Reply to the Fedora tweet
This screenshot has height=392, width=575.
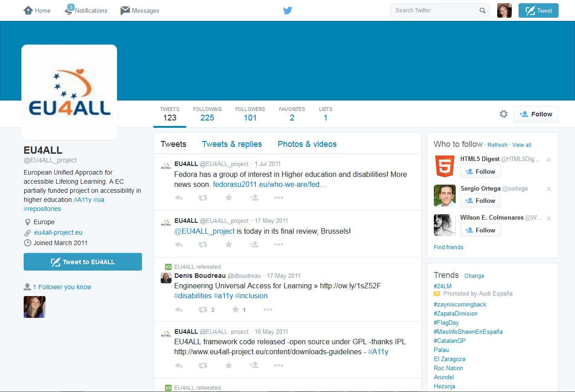click(x=179, y=198)
